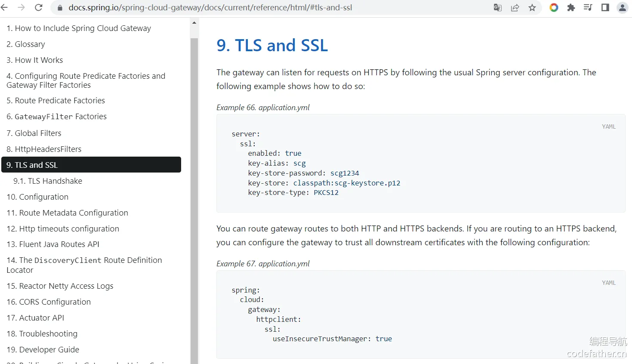Screen dimensions: 632x364
Task: Click the colorful circle extension icon
Action: pyautogui.click(x=554, y=8)
